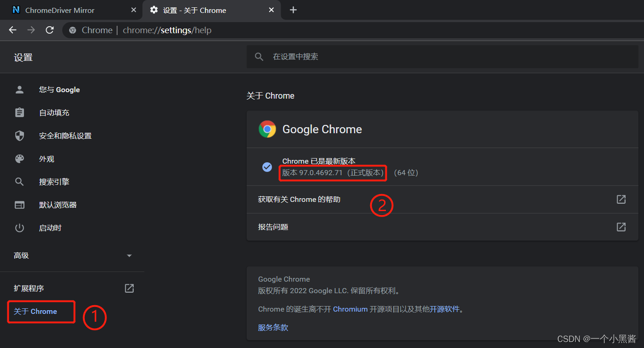
Task: Click the (64 位) text
Action: coord(406,172)
